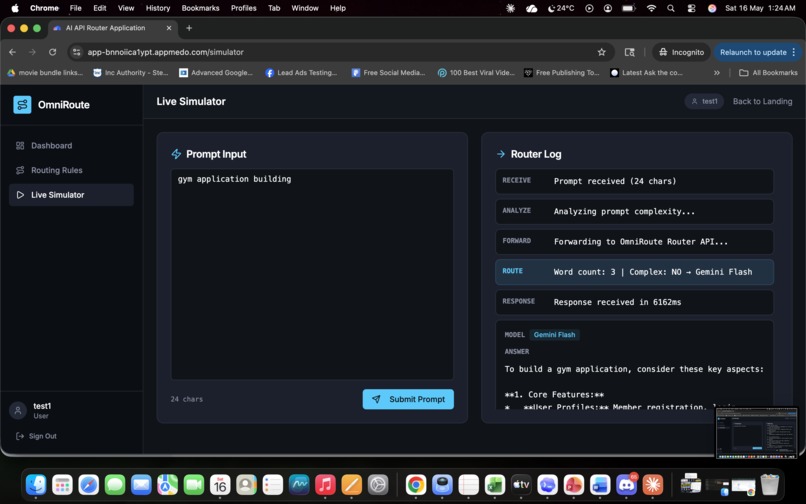Screen dimensions: 806x504
Task: Select the ANALYZE log entry
Action: click(634, 211)
